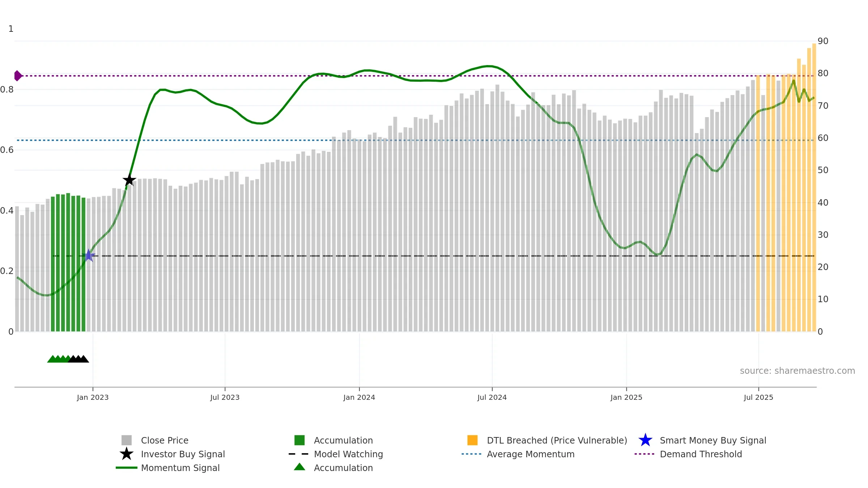868x488 pixels.
Task: Click the sharemaestro.com source text
Action: click(x=797, y=371)
